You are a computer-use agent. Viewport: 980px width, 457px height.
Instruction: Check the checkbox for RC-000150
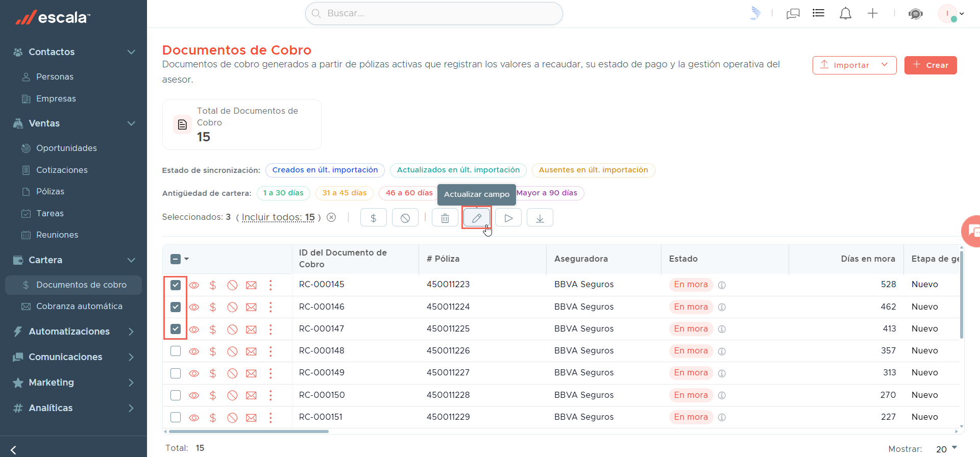pos(176,395)
